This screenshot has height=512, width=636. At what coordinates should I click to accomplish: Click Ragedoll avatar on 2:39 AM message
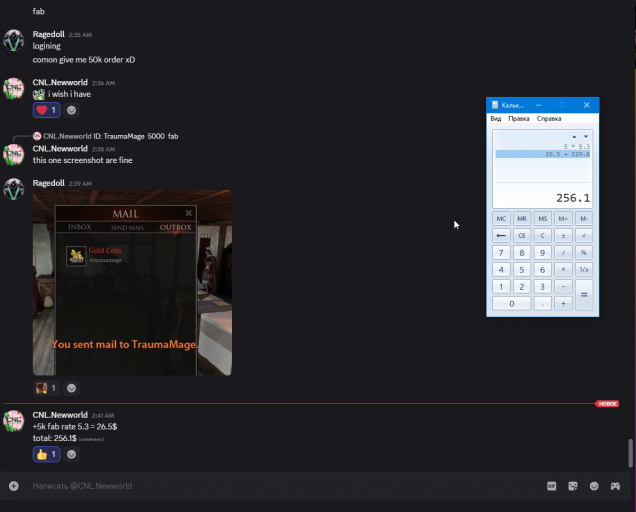coord(14,189)
